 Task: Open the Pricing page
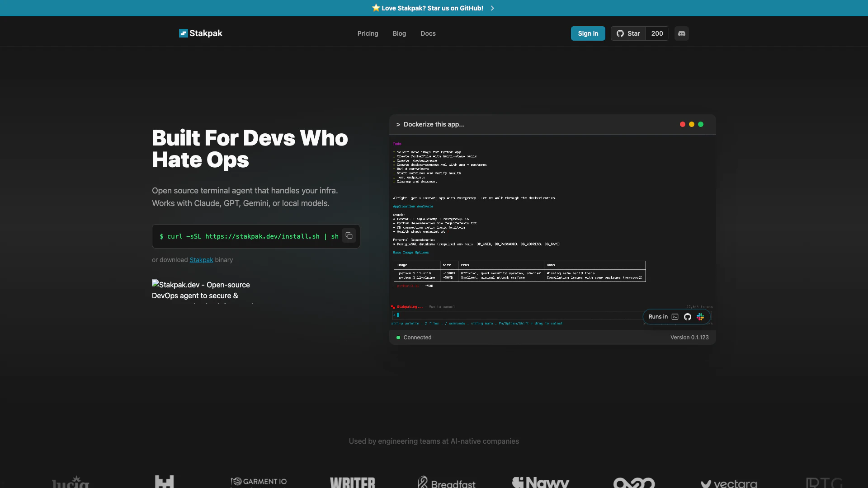(x=368, y=33)
